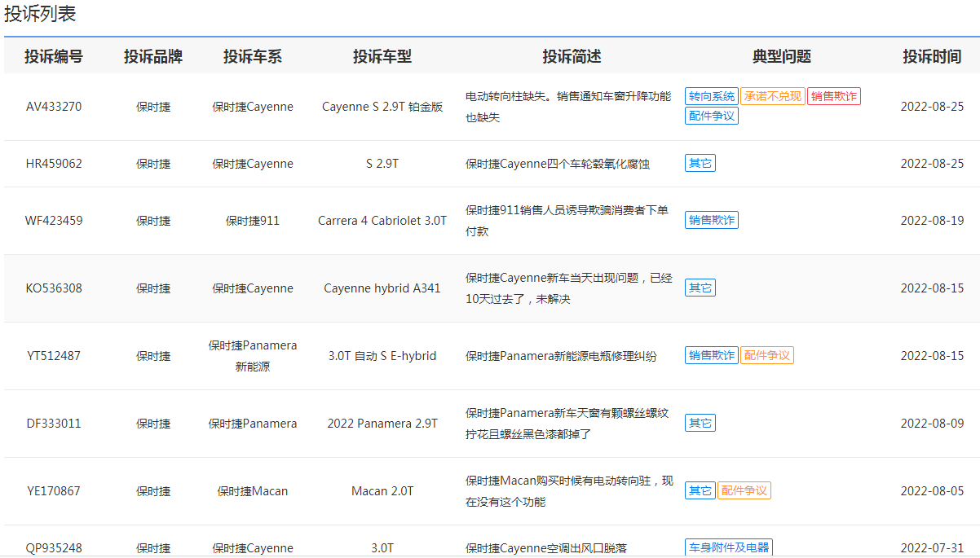Click date 2022-08-19
Screen dimensions: 980x558
coord(932,221)
